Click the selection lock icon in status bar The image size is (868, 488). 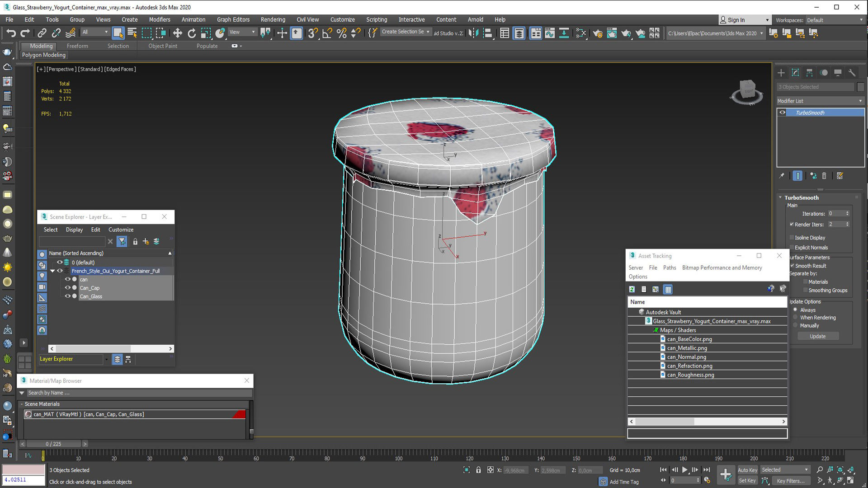[478, 470]
